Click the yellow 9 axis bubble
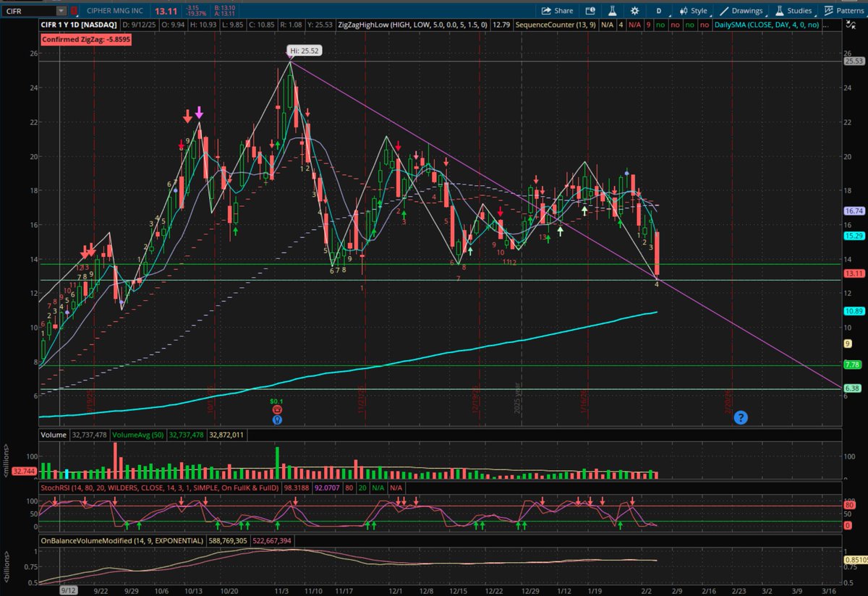 (x=848, y=344)
